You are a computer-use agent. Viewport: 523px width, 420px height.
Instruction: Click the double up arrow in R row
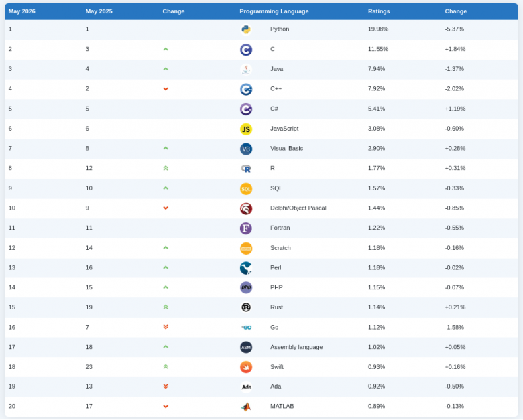pos(166,168)
